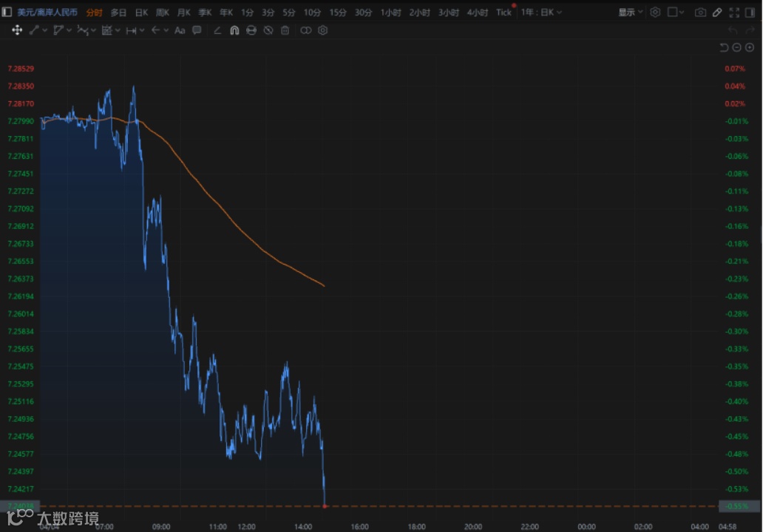763x532 pixels.
Task: Open chart settings gear beside 显示
Action: coord(655,12)
